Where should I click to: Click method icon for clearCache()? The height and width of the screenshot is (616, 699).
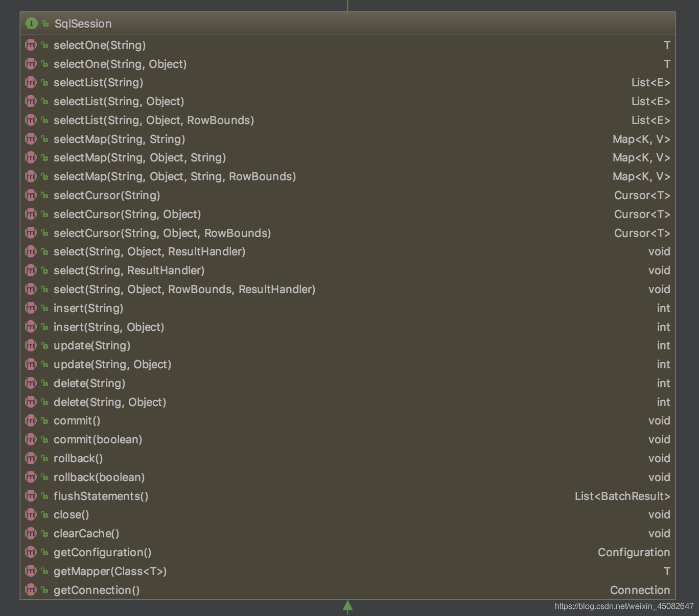click(x=31, y=533)
